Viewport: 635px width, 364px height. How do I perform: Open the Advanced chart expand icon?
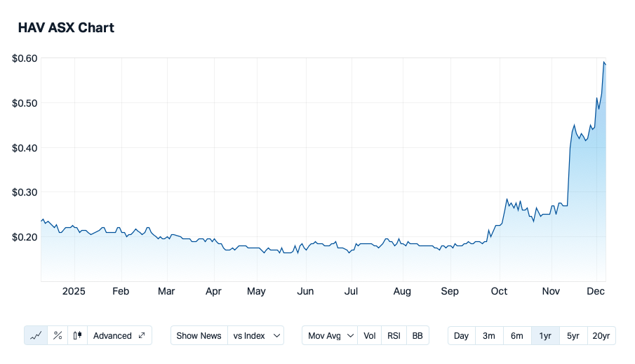click(x=142, y=335)
